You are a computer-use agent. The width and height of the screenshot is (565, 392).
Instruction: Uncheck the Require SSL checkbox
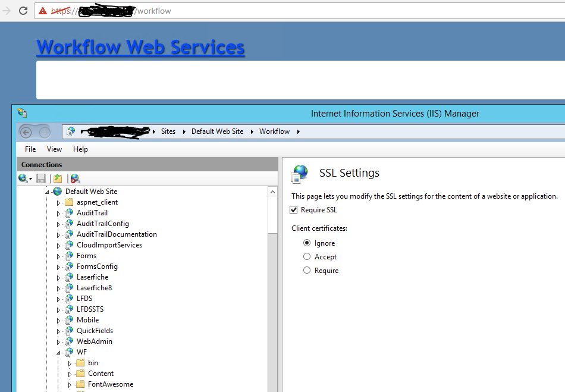(294, 210)
